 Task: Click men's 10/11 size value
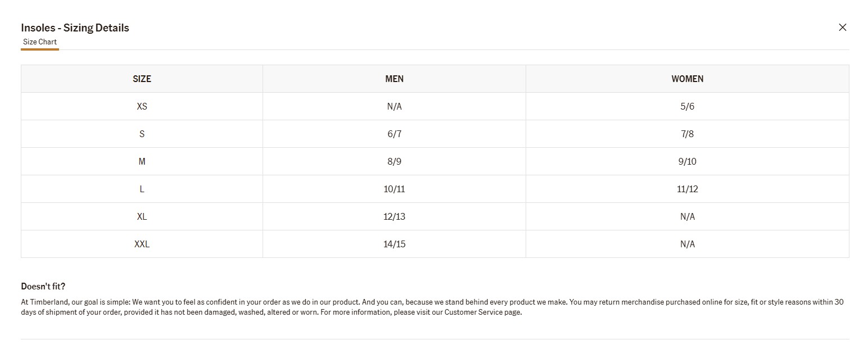pos(394,189)
